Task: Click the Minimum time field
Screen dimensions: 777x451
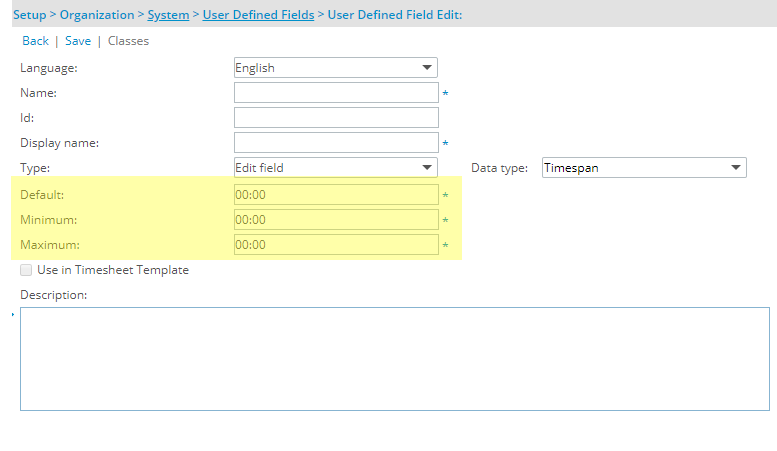Action: point(336,220)
